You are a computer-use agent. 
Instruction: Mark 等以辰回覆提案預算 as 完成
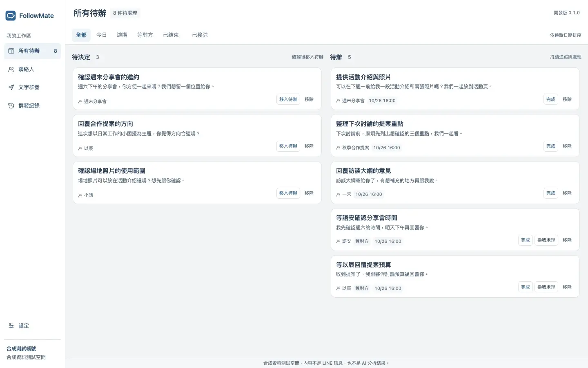(526, 287)
